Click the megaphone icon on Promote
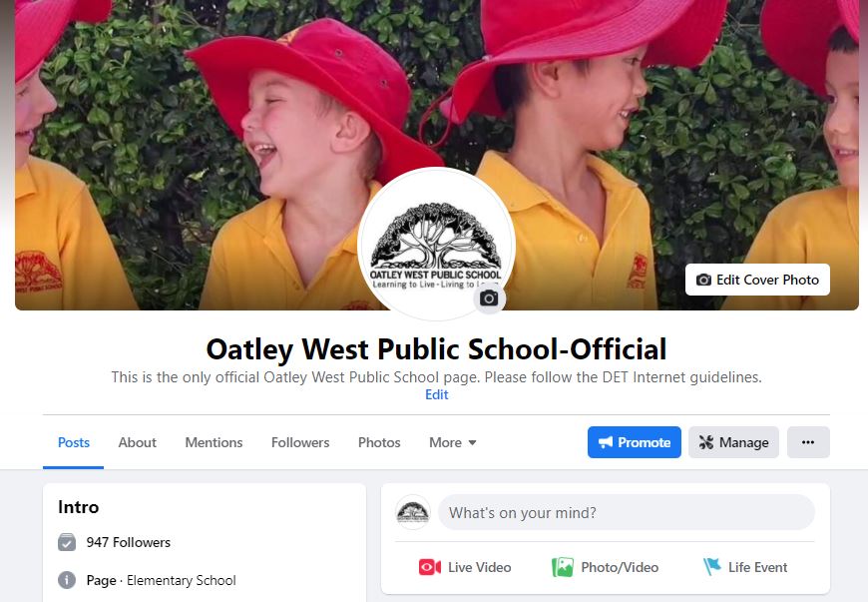868x602 pixels. 606,442
